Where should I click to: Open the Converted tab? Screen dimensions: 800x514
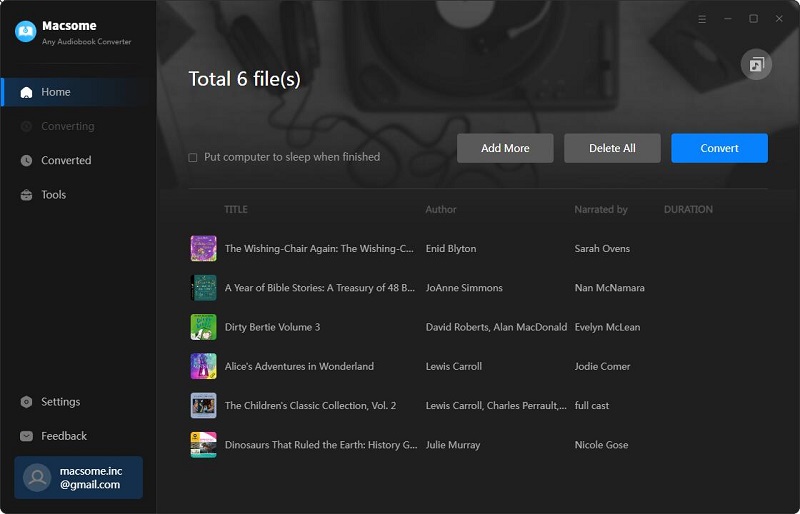tap(79, 160)
